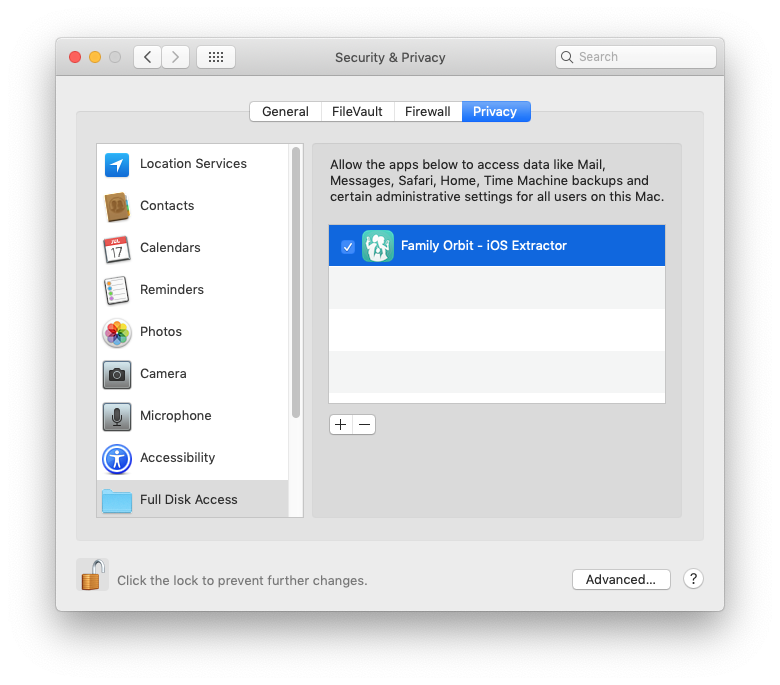Select the Reminders list icon

117,290
